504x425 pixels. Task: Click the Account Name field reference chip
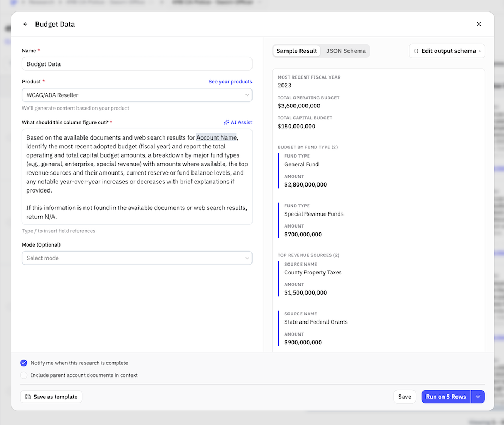(217, 137)
